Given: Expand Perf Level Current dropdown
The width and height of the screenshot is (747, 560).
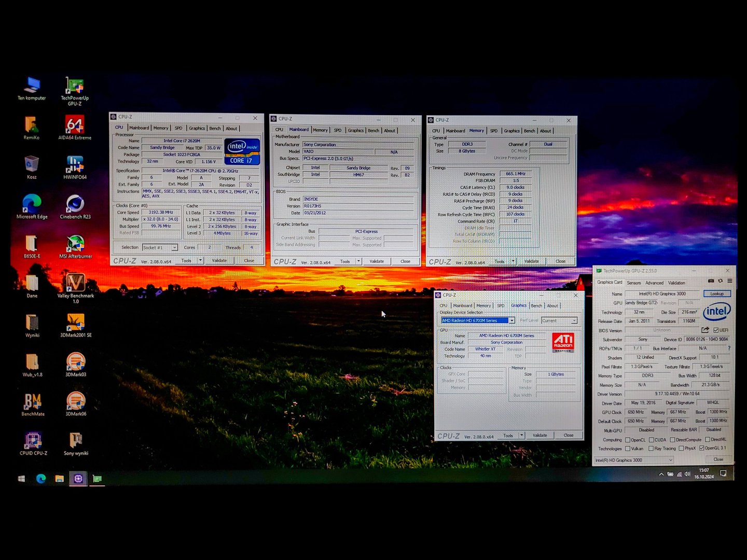Looking at the screenshot, I should [x=574, y=320].
